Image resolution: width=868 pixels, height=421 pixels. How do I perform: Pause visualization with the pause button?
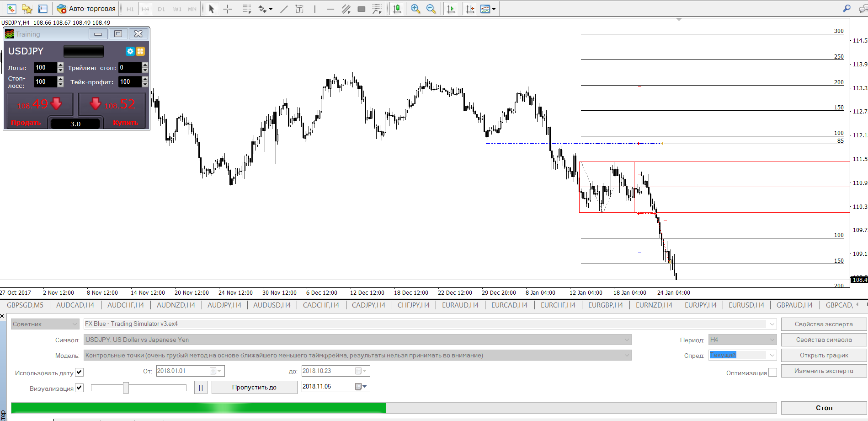[201, 388]
